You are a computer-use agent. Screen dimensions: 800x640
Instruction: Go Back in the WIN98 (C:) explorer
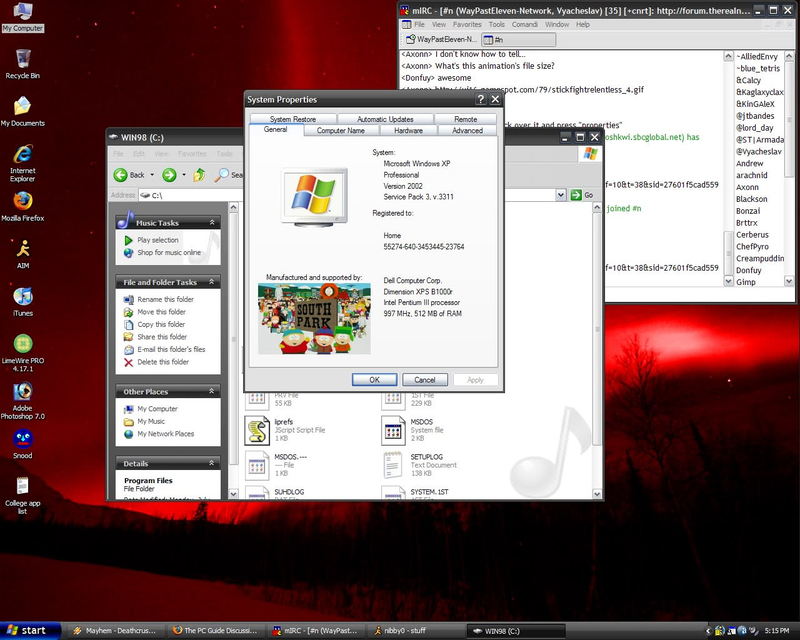tap(129, 175)
